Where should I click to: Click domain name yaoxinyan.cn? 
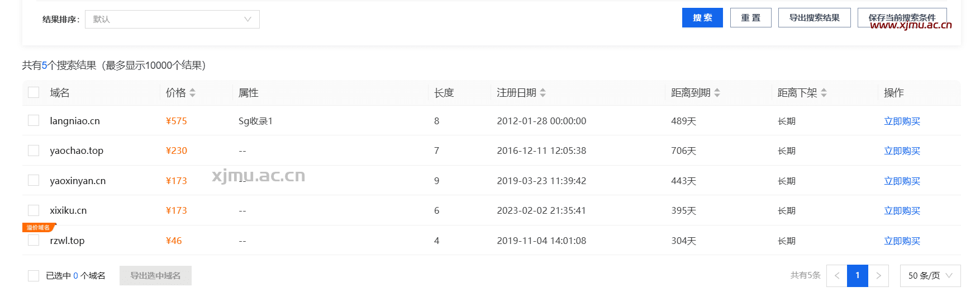[78, 181]
